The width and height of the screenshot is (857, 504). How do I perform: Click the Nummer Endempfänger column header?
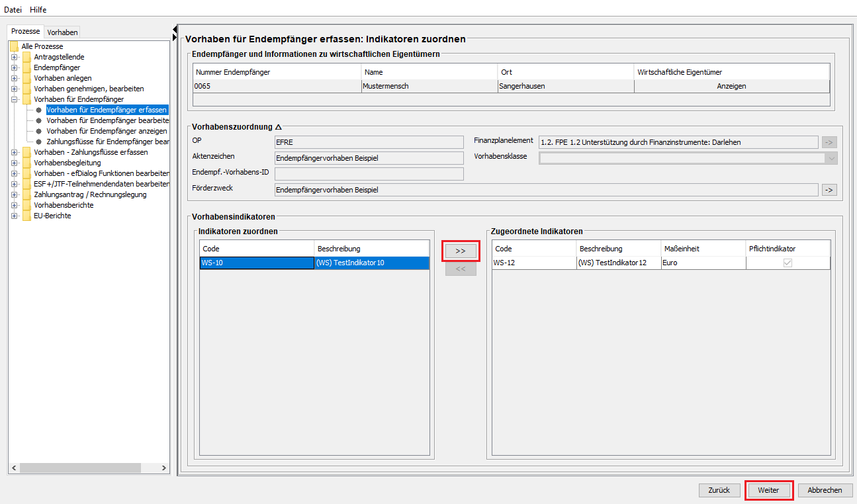click(277, 72)
